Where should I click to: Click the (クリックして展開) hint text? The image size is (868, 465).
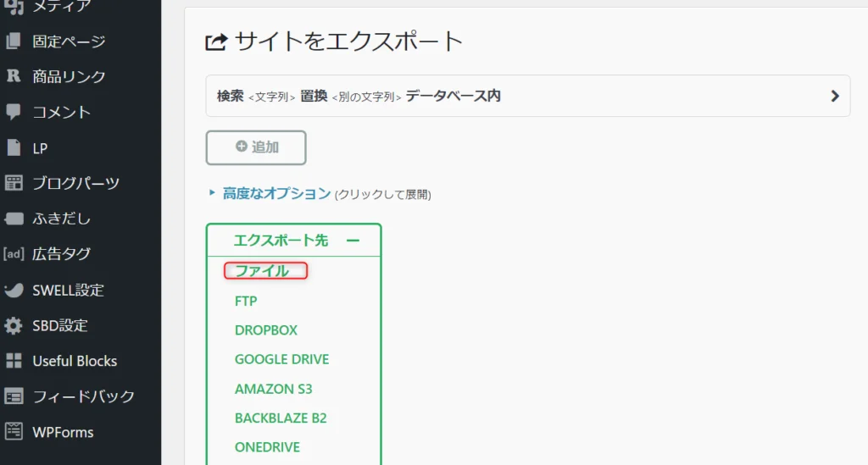(x=382, y=195)
